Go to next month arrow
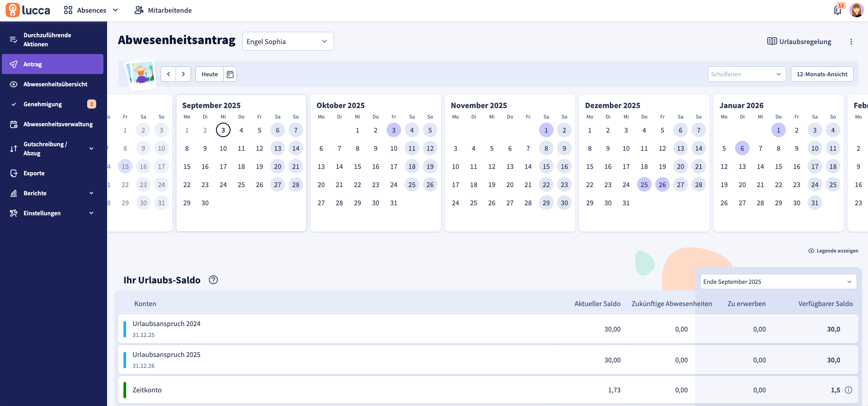 pyautogui.click(x=183, y=74)
